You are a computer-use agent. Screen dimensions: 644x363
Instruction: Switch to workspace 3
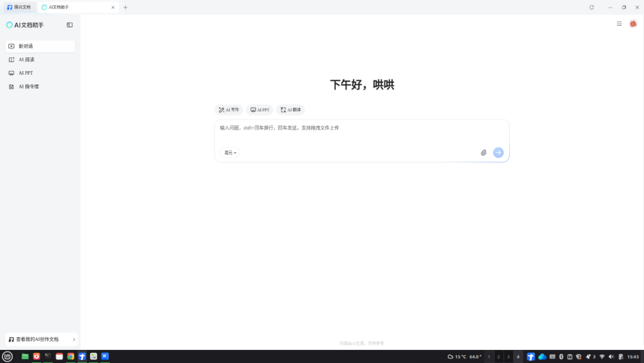508,357
